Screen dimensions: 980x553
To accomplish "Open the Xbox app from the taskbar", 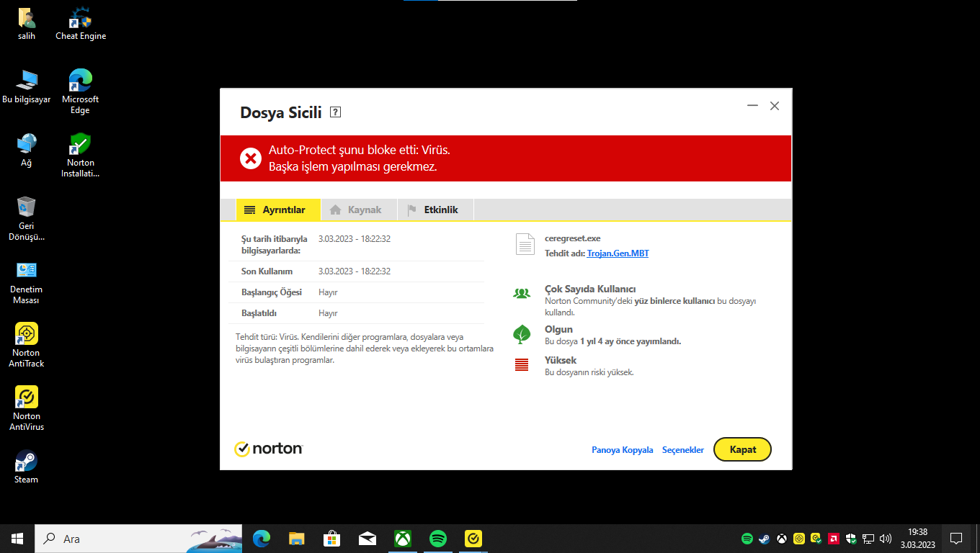I will (403, 539).
